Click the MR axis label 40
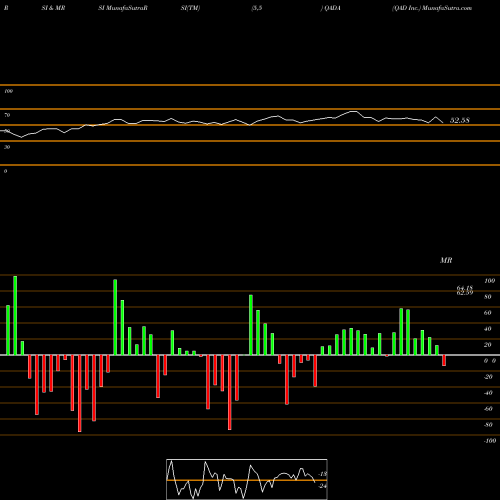Screen dimensions: 500x500 (x=488, y=329)
